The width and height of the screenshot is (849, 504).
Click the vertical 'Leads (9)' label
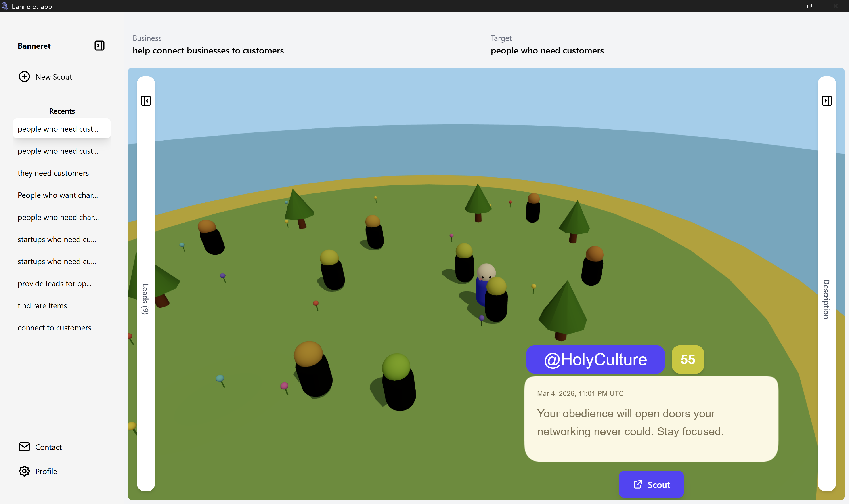(x=145, y=299)
